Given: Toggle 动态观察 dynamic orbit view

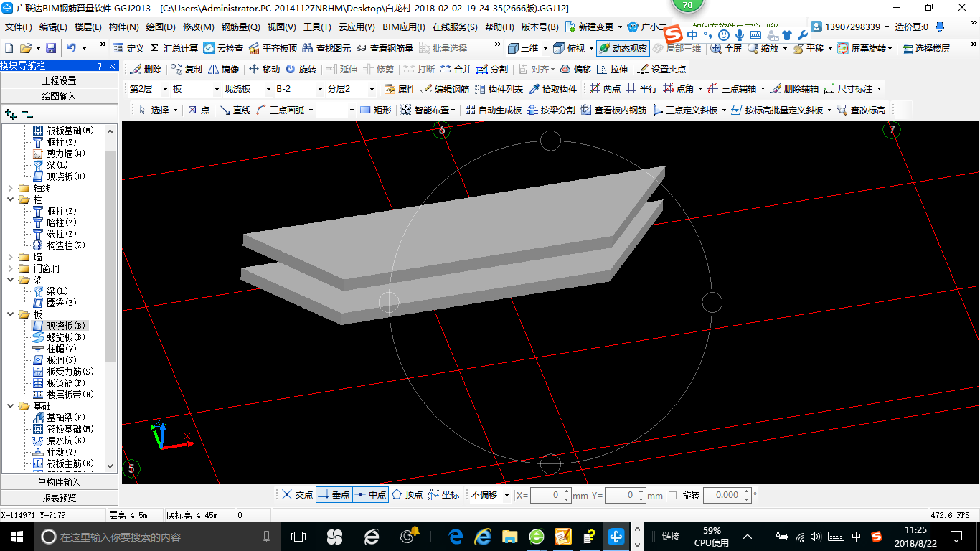Looking at the screenshot, I should click(623, 48).
